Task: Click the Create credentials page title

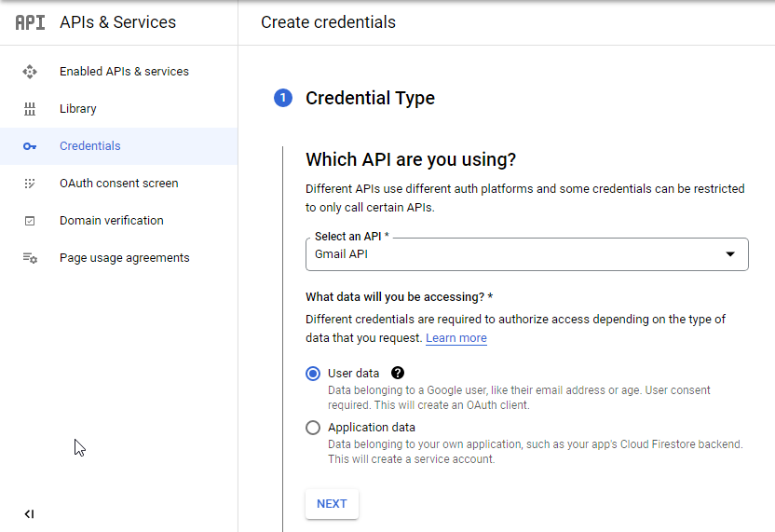Action: pos(328,22)
